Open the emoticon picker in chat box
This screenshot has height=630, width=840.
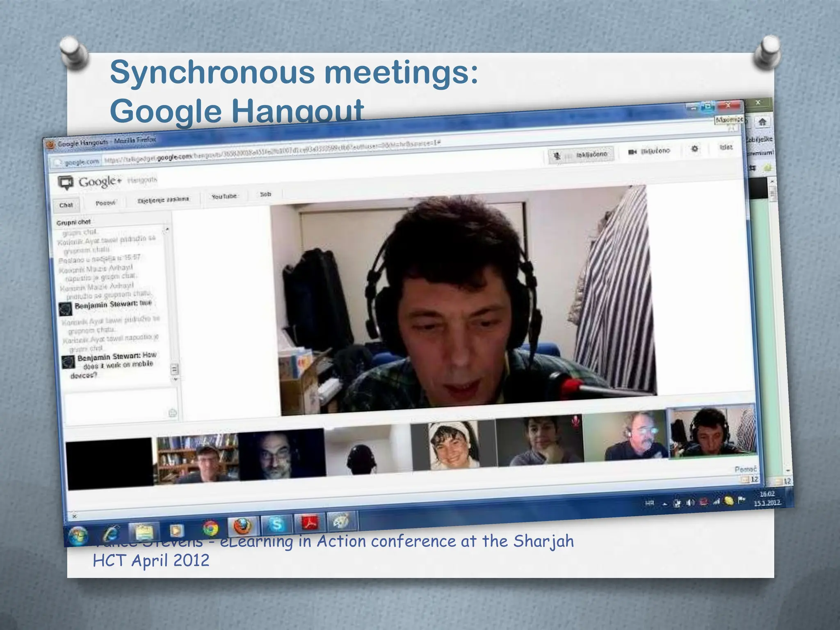[173, 413]
